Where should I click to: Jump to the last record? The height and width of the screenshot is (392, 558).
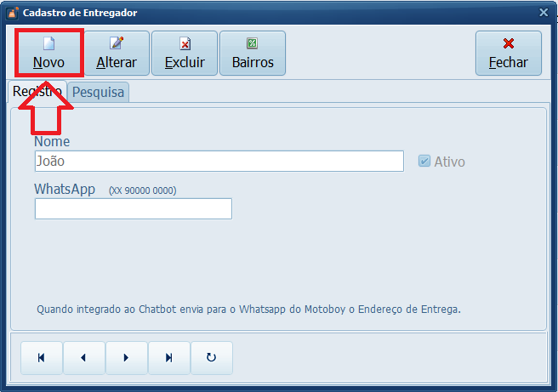[169, 358]
